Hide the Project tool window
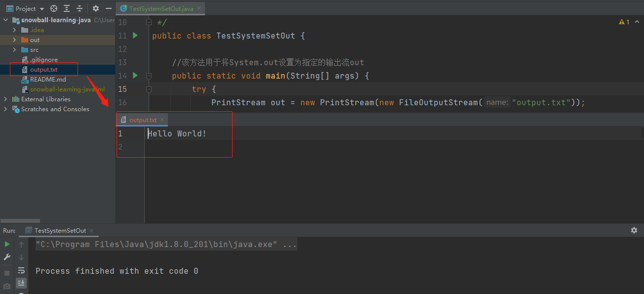The width and height of the screenshot is (644, 294). click(109, 8)
